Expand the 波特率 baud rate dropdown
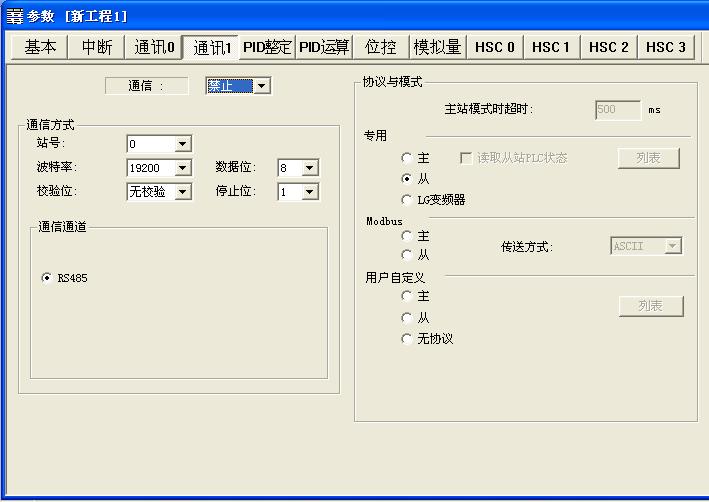 pyautogui.click(x=183, y=168)
